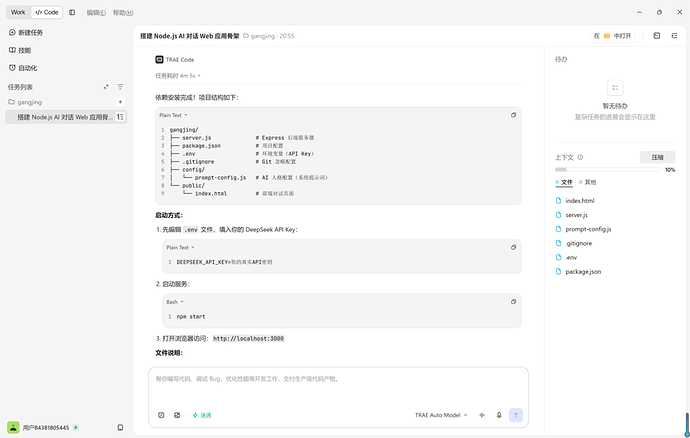The width and height of the screenshot is (690, 438).
Task: Copy the npm start code block
Action: pyautogui.click(x=514, y=302)
